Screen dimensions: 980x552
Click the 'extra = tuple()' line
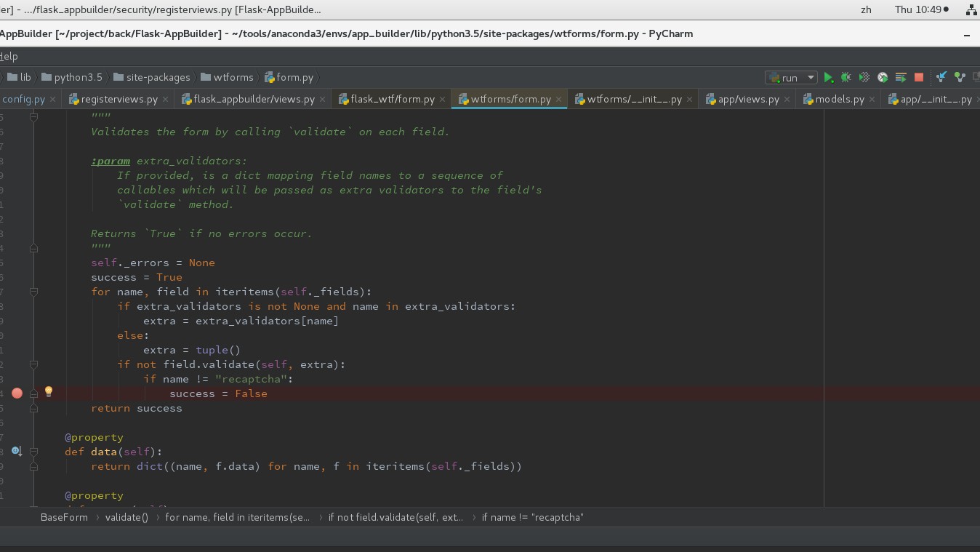point(192,350)
